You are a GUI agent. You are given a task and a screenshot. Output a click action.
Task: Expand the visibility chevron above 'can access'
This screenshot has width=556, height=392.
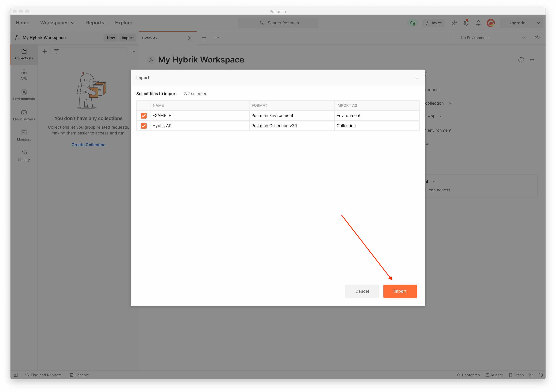click(x=434, y=182)
